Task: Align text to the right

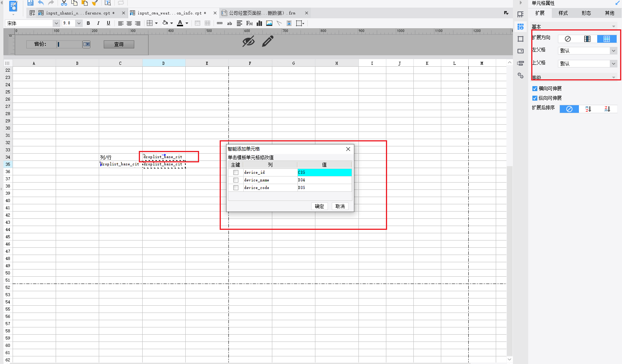Action: [138, 23]
